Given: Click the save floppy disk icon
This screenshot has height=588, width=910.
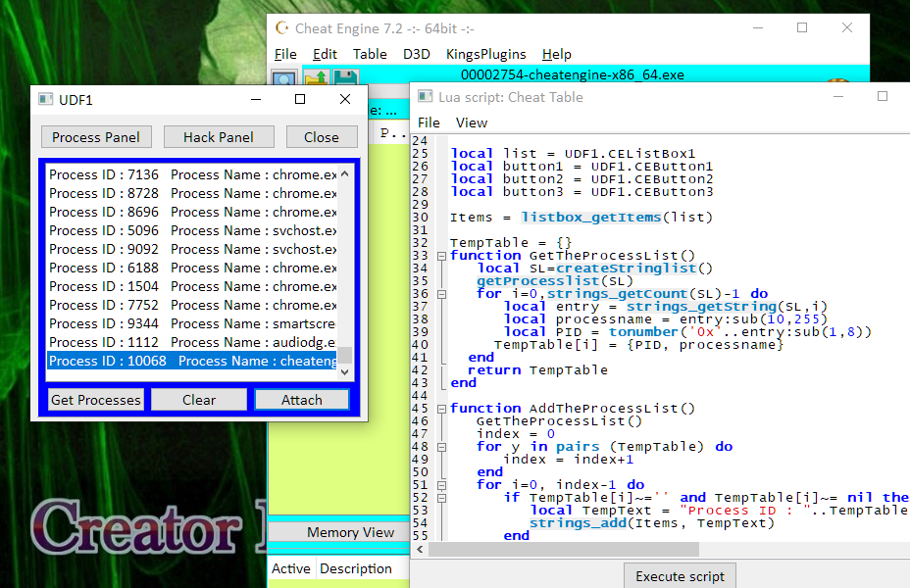Looking at the screenshot, I should 345,78.
